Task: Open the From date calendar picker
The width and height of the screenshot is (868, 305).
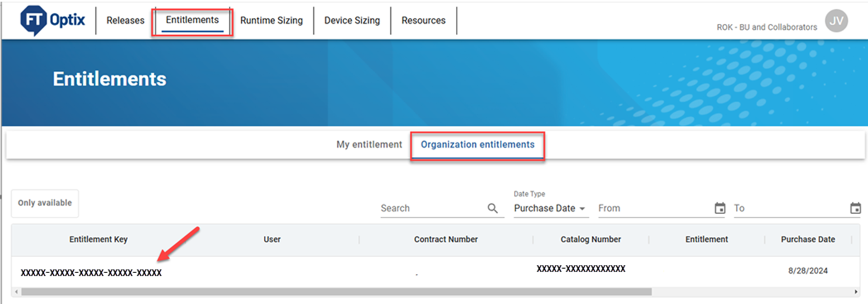Action: coord(720,208)
